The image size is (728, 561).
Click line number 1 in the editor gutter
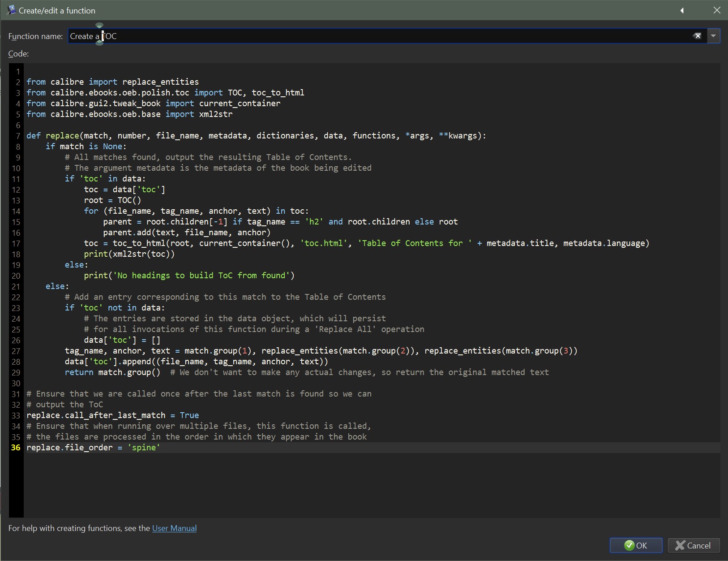tap(18, 72)
